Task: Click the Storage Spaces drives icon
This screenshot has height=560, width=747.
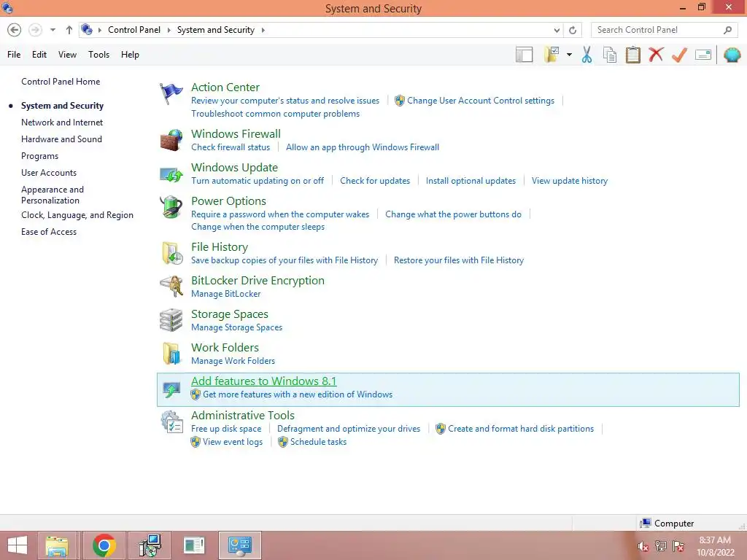Action: (171, 320)
